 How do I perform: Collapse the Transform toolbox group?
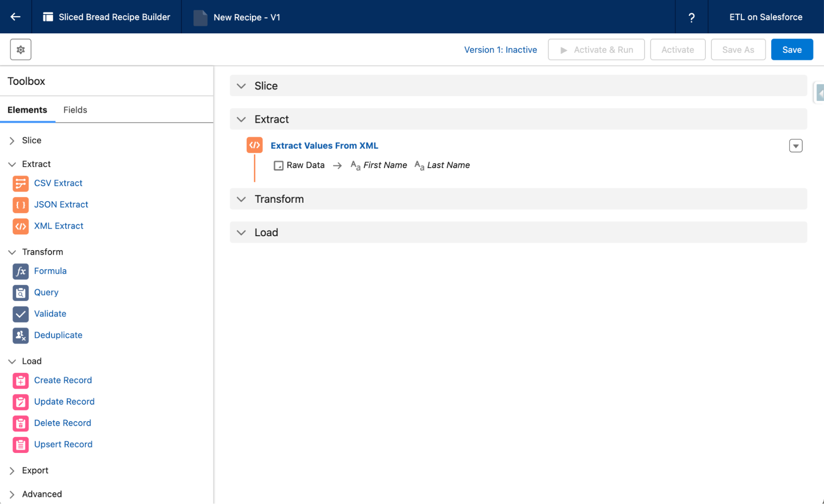click(12, 252)
